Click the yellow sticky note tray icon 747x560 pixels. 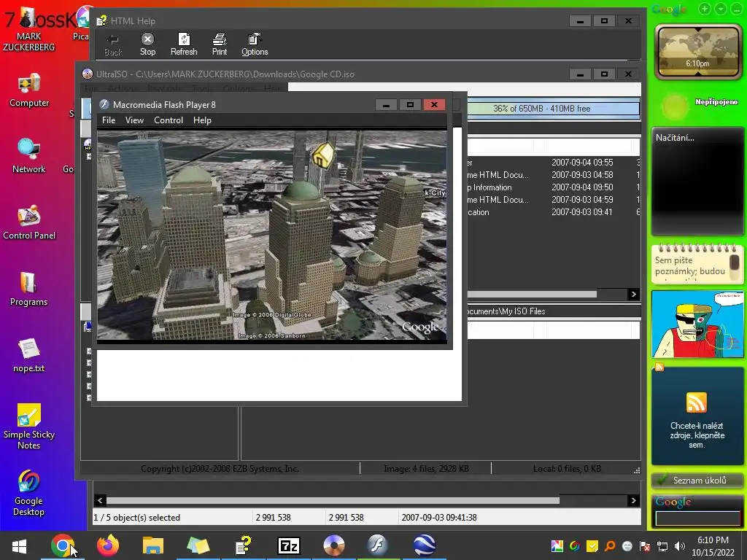click(x=592, y=546)
